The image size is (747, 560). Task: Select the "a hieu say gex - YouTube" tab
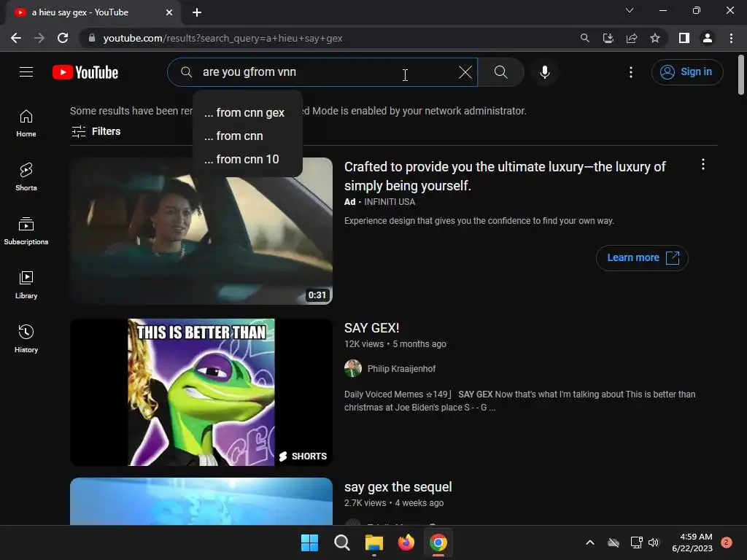(x=93, y=12)
